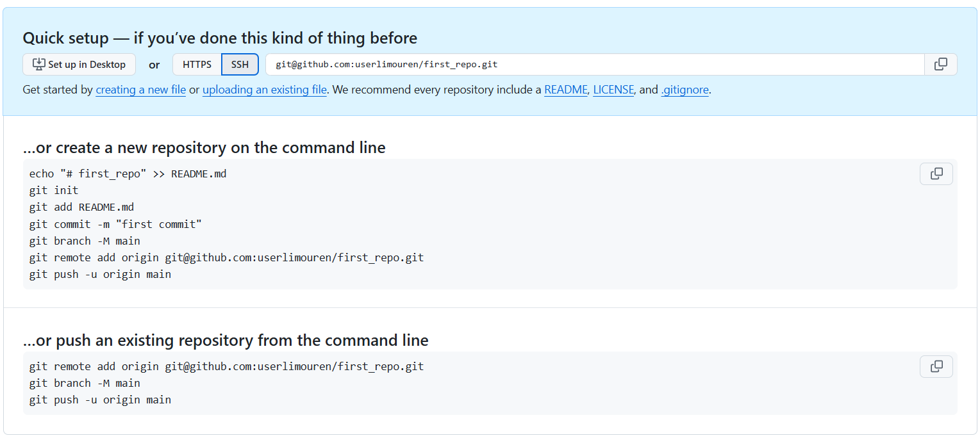Viewport: 980px width, 438px height.
Task: Copy the SSH repository URL to clipboard
Action: click(x=940, y=65)
